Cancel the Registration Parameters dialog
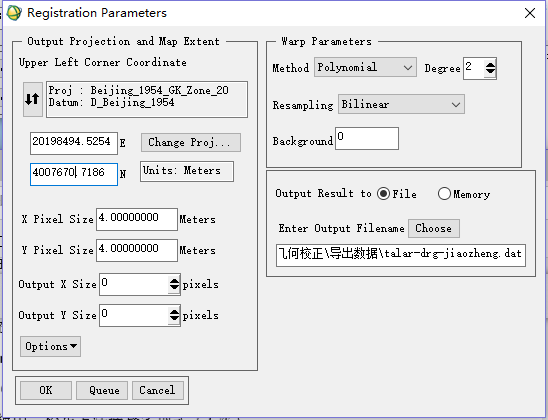The image size is (548, 420). click(158, 390)
